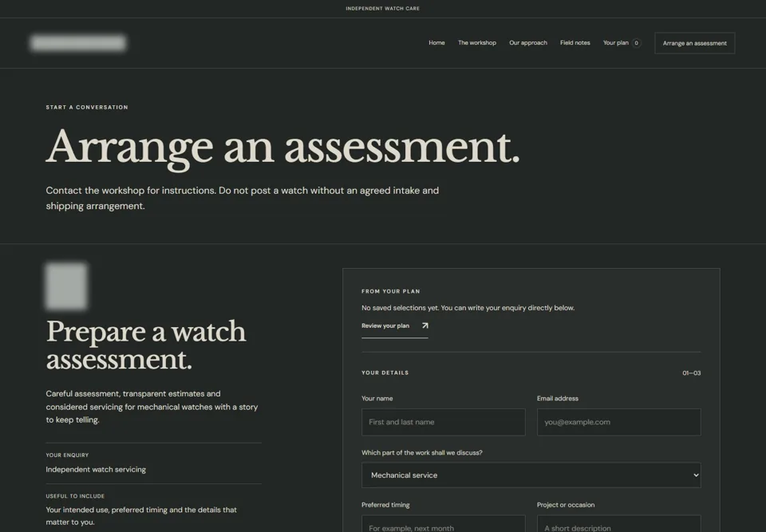Select the 'Independent watch servicing' text
The width and height of the screenshot is (766, 532).
pos(96,470)
